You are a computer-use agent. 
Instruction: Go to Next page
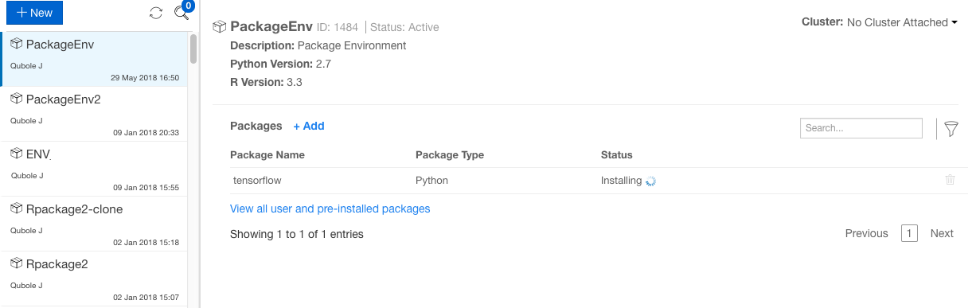pos(942,233)
